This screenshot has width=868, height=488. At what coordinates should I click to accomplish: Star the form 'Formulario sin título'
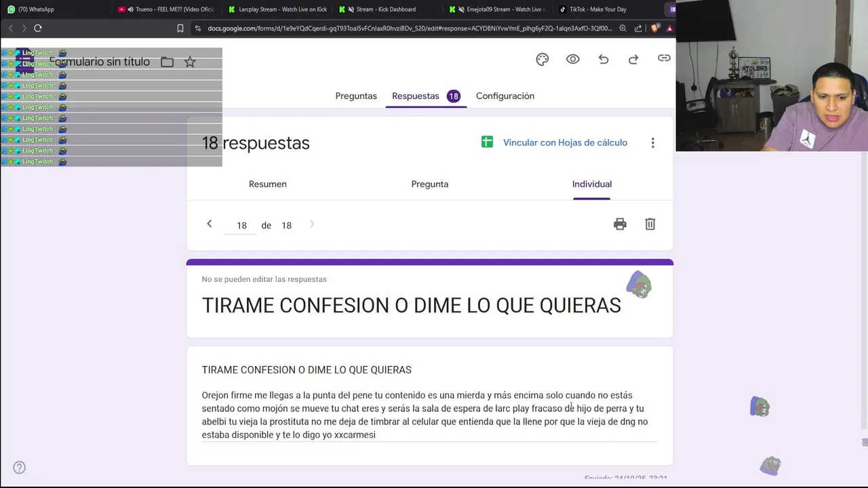(x=190, y=62)
